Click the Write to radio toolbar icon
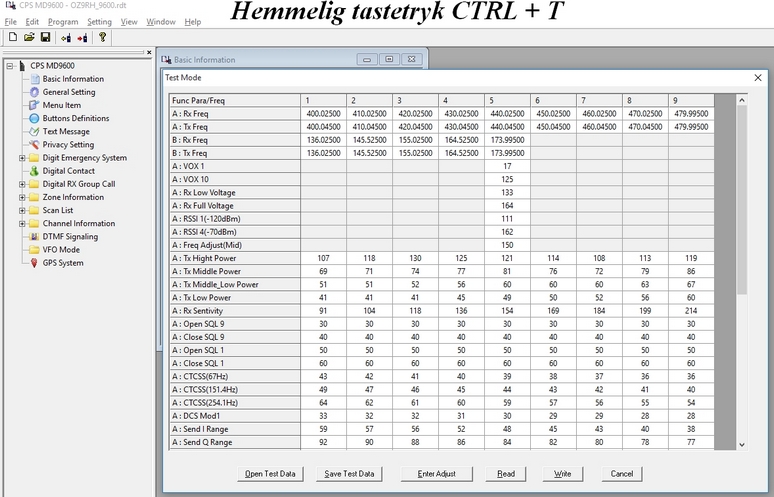The width and height of the screenshot is (774, 497). point(82,38)
